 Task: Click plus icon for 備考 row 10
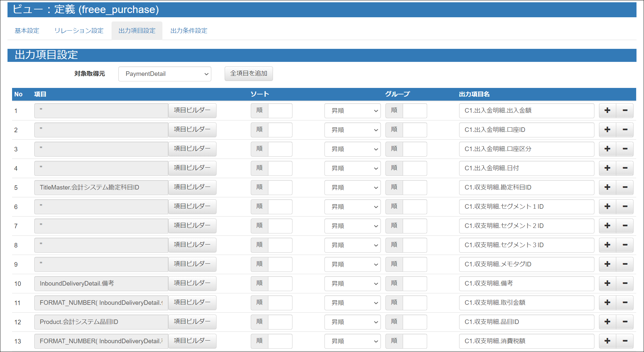pyautogui.click(x=607, y=283)
